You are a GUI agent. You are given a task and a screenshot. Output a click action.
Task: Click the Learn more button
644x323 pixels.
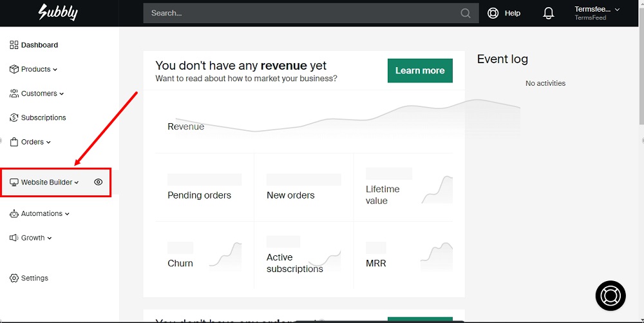pos(420,71)
